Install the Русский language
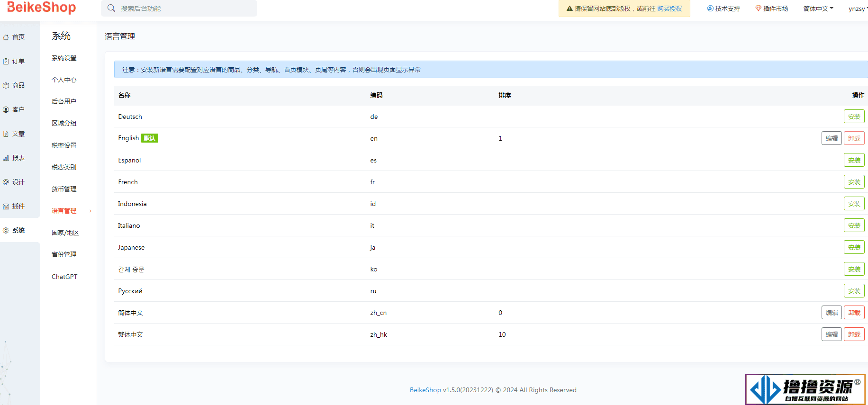This screenshot has width=868, height=405. (854, 291)
